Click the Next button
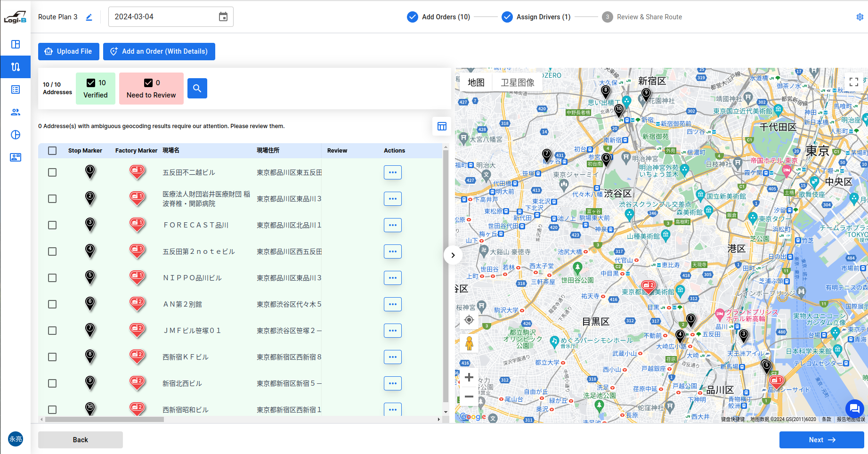Image resolution: width=868 pixels, height=454 pixels. pyautogui.click(x=821, y=440)
